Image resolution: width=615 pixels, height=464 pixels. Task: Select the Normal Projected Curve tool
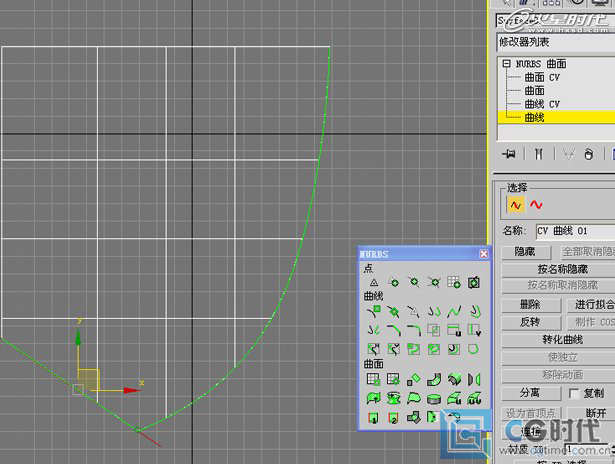click(x=374, y=349)
